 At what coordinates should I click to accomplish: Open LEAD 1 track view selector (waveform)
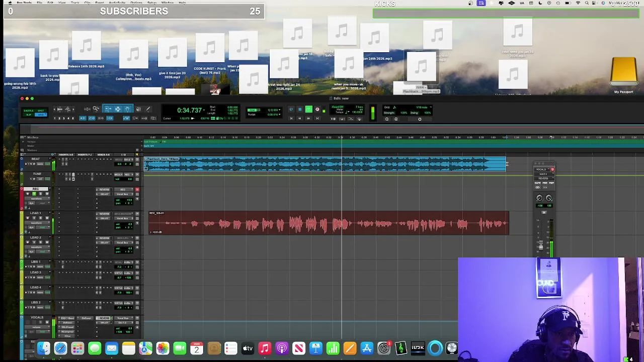(37, 223)
